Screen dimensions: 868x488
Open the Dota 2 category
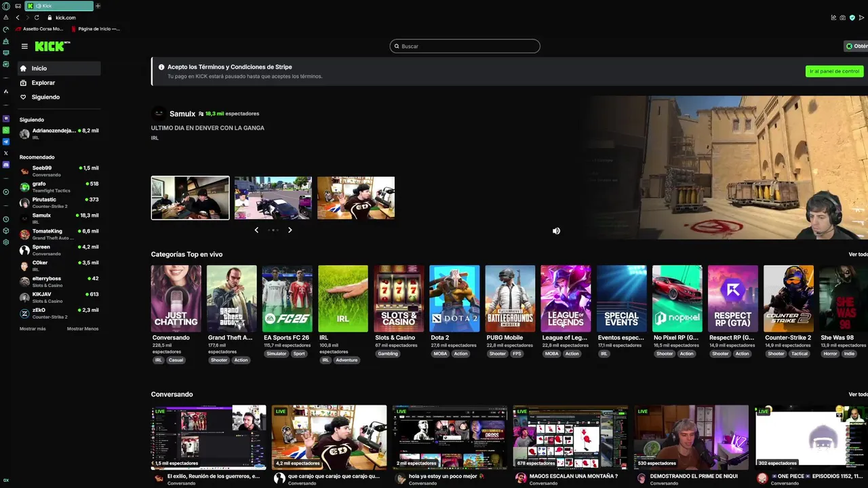(x=454, y=298)
